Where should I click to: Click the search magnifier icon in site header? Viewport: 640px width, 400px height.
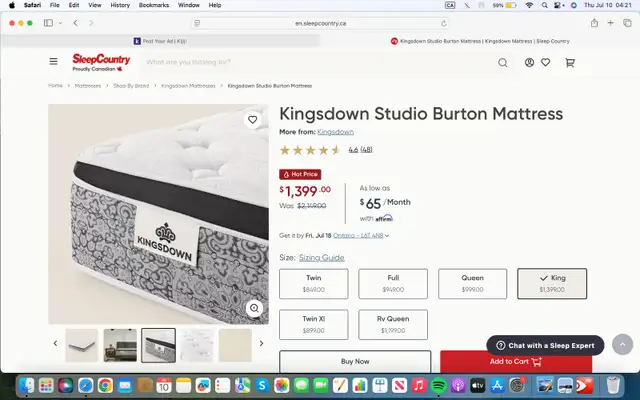(503, 62)
